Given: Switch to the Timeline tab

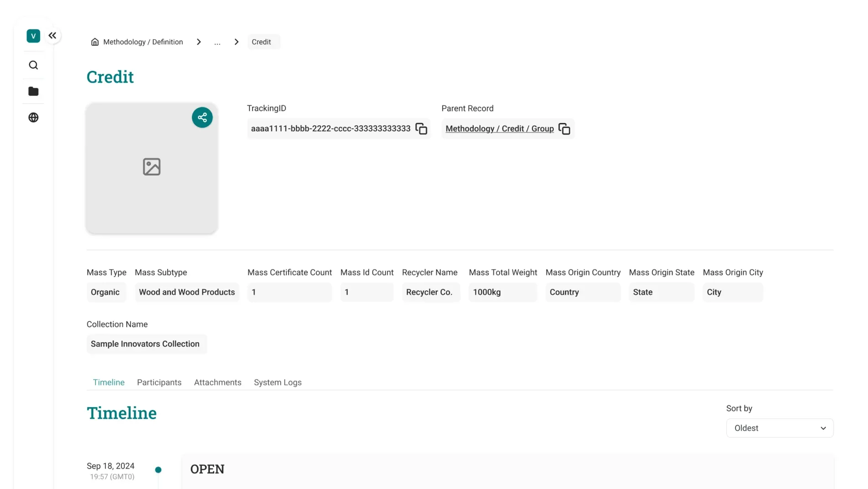Looking at the screenshot, I should pos(109,383).
